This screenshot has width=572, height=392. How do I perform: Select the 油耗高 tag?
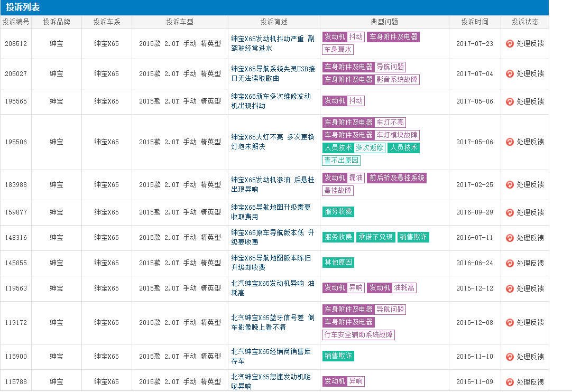pos(404,288)
